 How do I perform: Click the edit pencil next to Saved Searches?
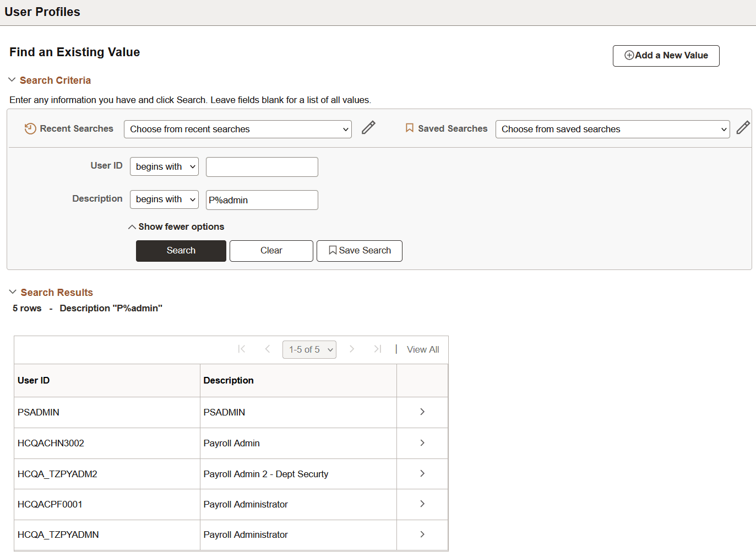pyautogui.click(x=743, y=127)
